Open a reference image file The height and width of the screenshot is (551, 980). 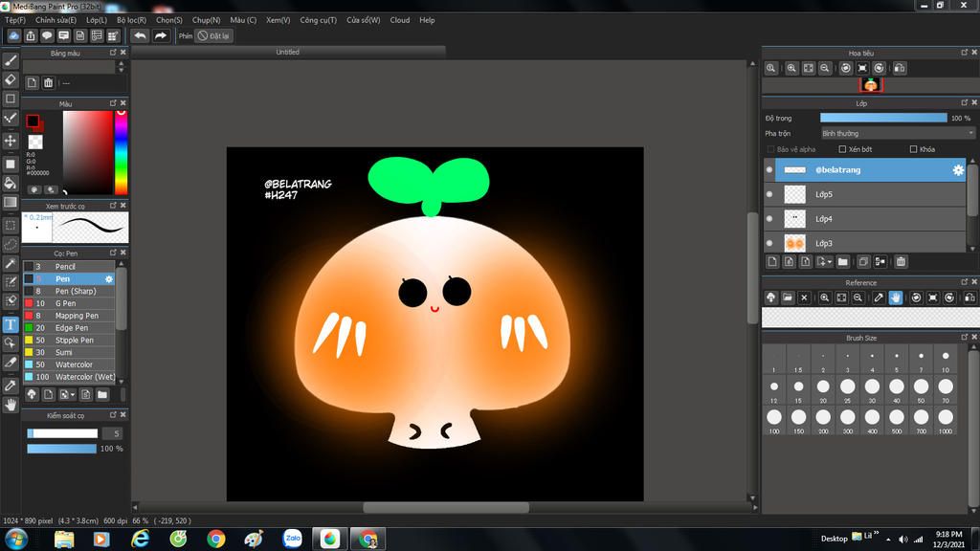[x=788, y=298]
